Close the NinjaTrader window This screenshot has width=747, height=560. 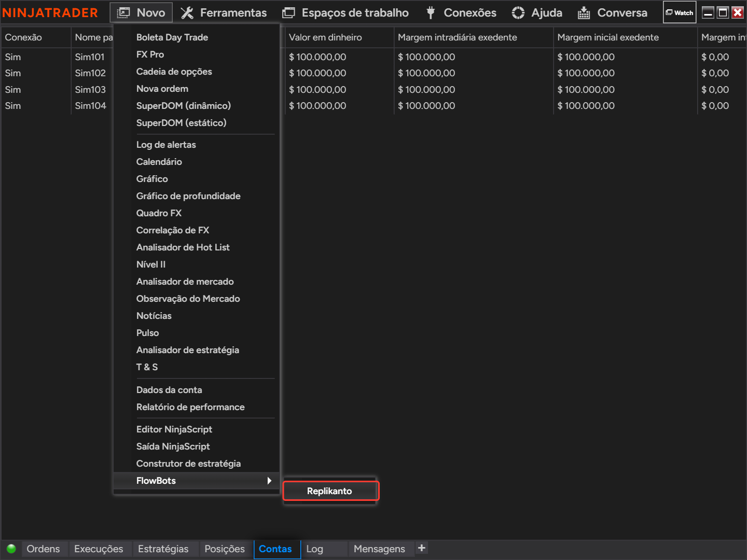coord(738,12)
